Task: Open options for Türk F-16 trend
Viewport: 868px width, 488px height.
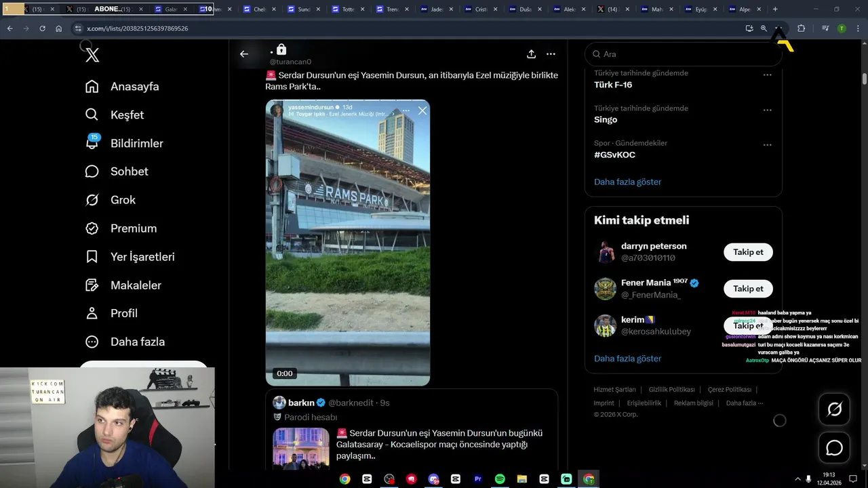Action: 768,75
